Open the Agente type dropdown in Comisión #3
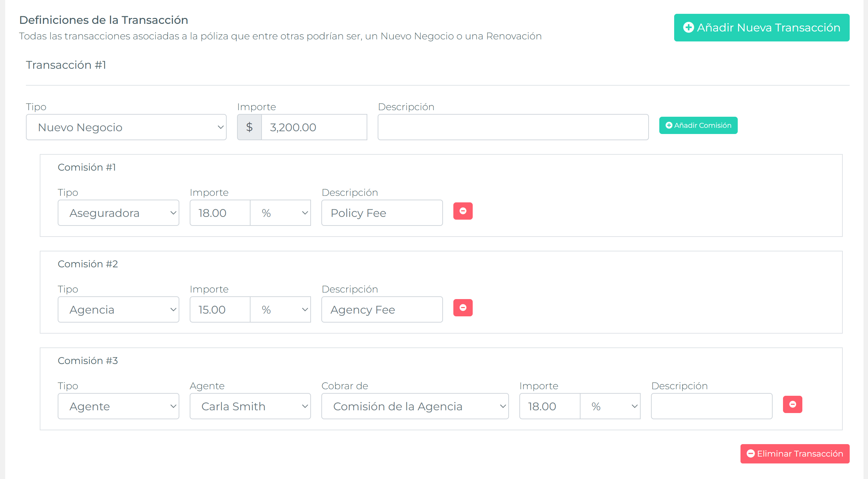The height and width of the screenshot is (479, 868). (x=118, y=406)
